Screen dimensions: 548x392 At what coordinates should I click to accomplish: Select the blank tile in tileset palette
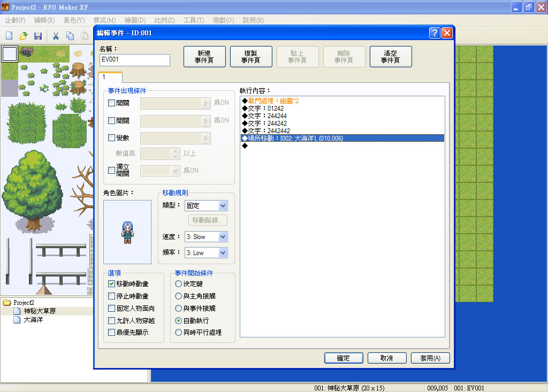tap(10, 54)
